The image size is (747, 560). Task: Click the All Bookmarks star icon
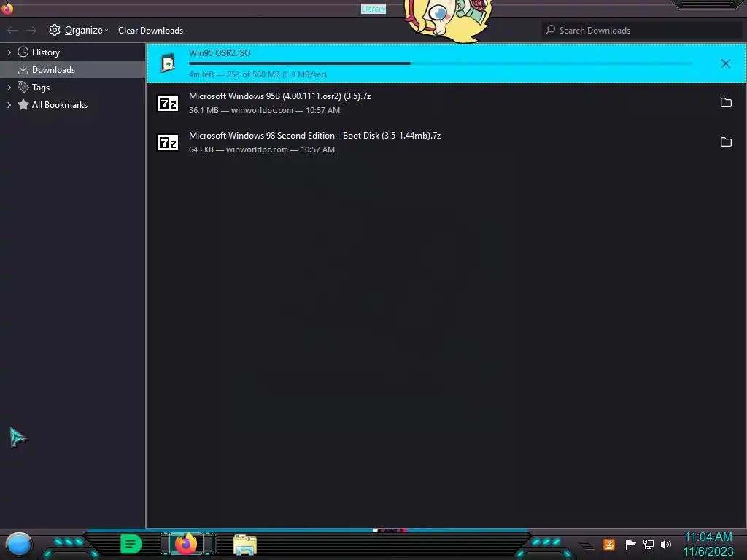(23, 104)
